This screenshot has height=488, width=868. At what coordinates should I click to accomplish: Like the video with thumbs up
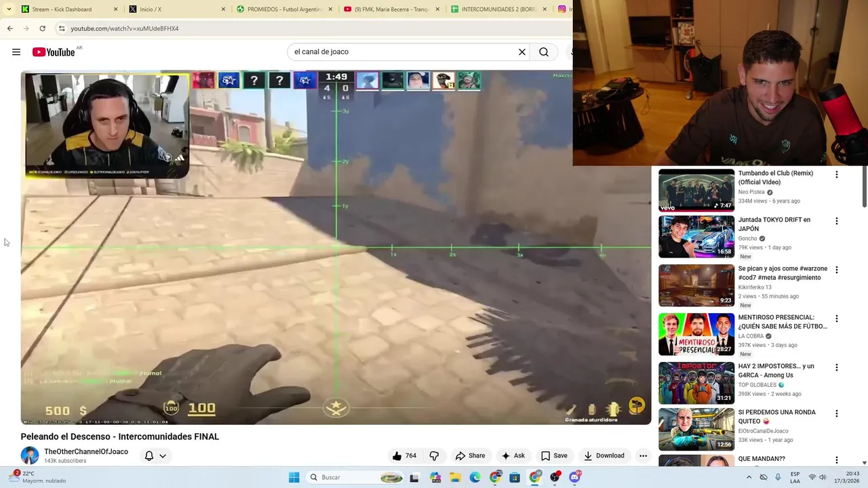(404, 455)
